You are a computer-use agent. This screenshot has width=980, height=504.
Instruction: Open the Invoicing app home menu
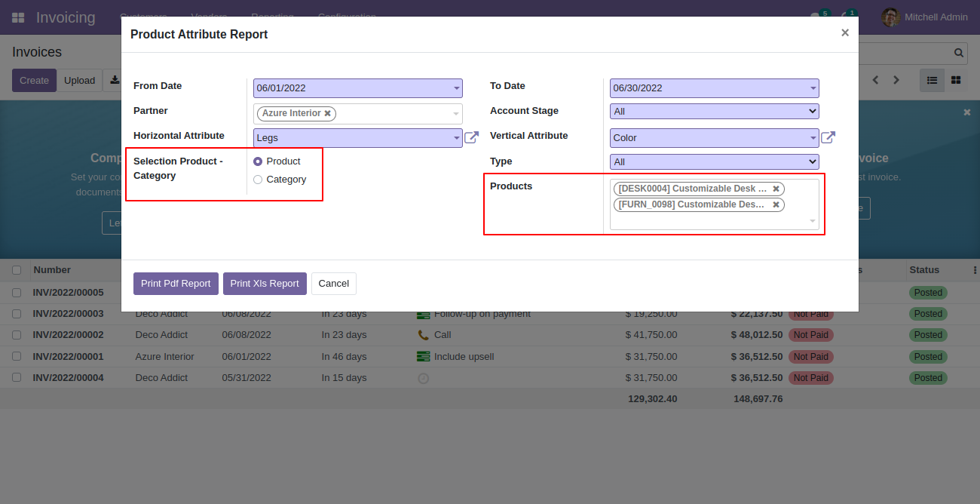point(66,17)
